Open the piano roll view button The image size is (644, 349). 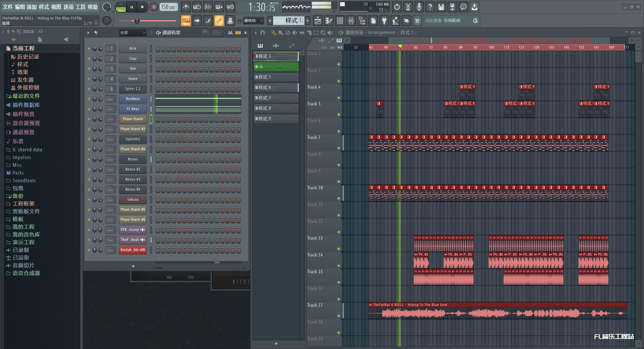329,21
